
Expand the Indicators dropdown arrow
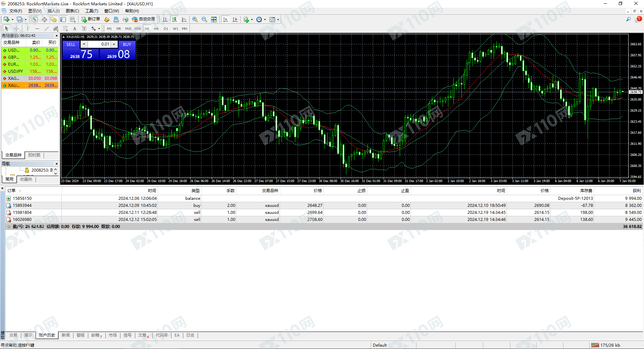coord(252,19)
